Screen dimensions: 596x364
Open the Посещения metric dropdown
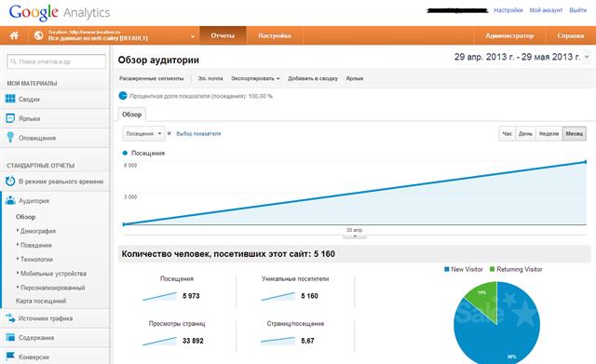[x=143, y=134]
